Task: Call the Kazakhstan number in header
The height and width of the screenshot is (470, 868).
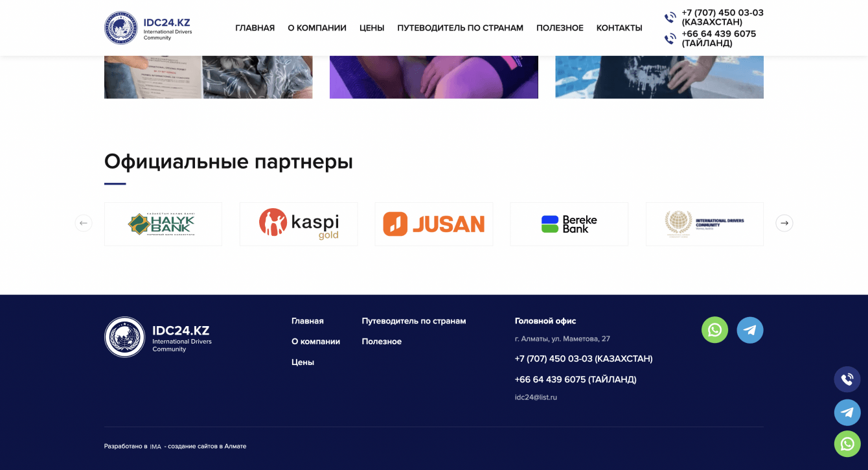Action: coord(722,18)
